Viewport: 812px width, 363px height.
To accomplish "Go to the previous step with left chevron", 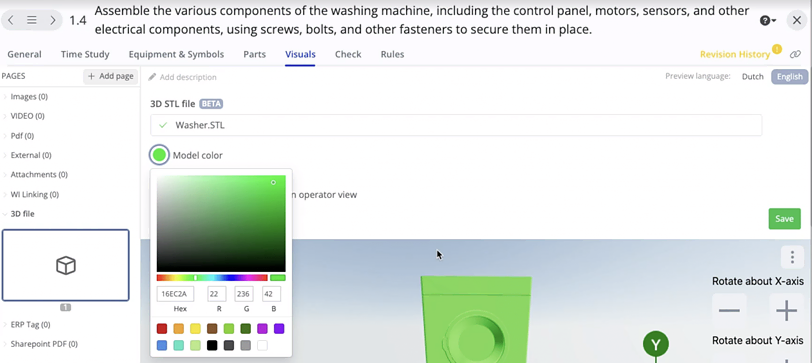I will point(11,20).
